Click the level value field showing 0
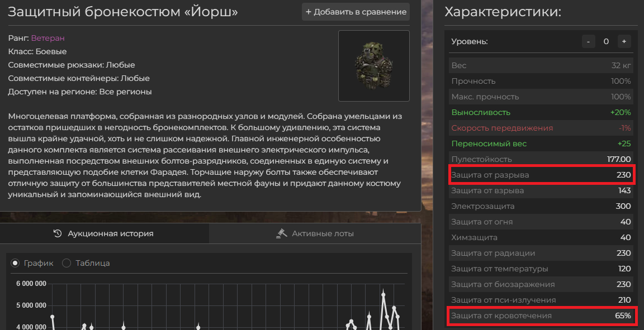The width and height of the screenshot is (644, 330). pos(606,41)
